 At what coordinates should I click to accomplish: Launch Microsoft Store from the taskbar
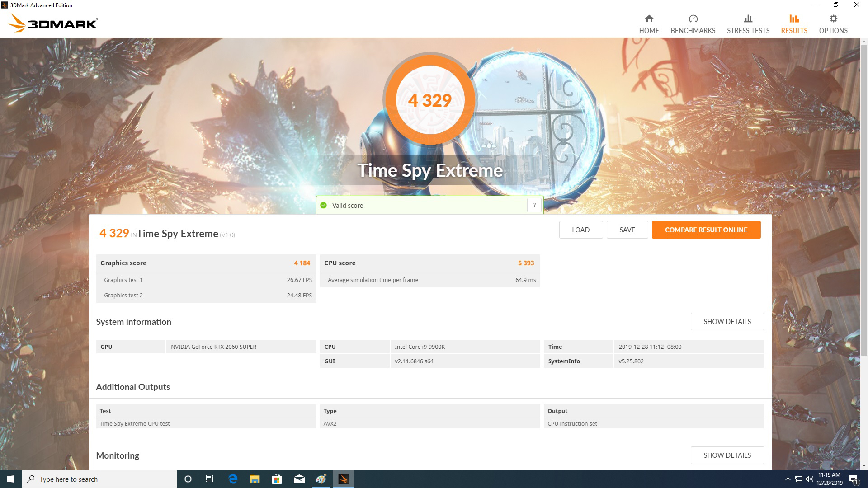pyautogui.click(x=277, y=479)
